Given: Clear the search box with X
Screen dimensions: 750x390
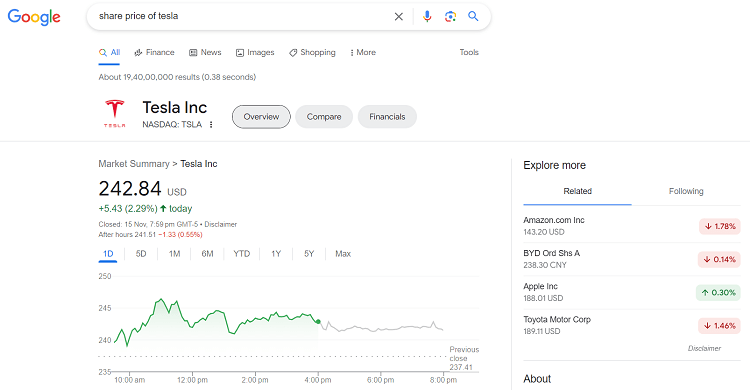Looking at the screenshot, I should coord(398,17).
